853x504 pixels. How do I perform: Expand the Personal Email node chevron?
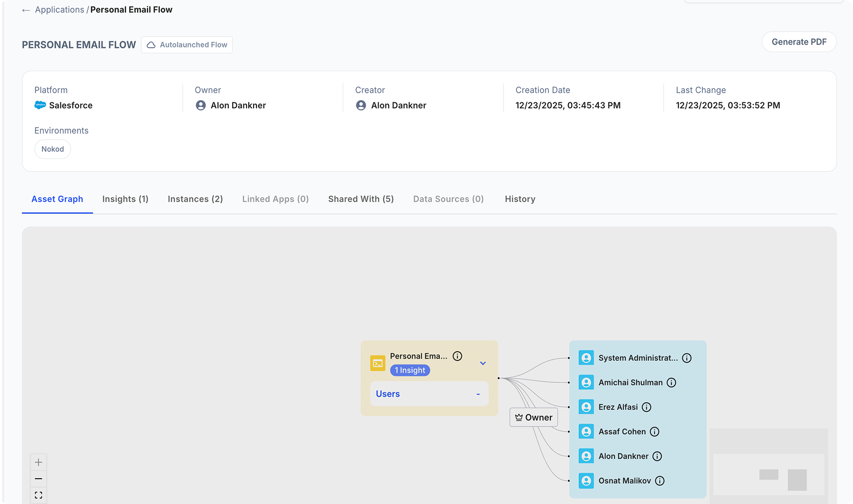483,363
